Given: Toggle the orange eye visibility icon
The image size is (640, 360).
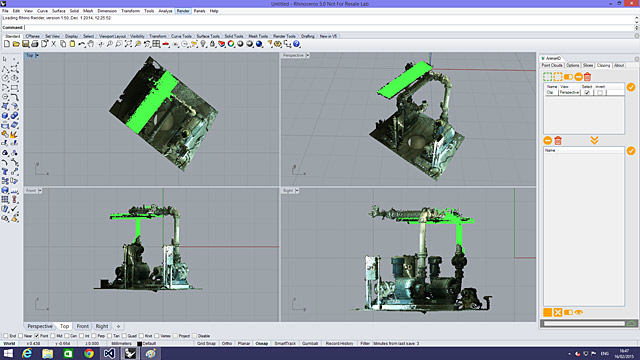Looking at the screenshot, I should click(x=578, y=312).
